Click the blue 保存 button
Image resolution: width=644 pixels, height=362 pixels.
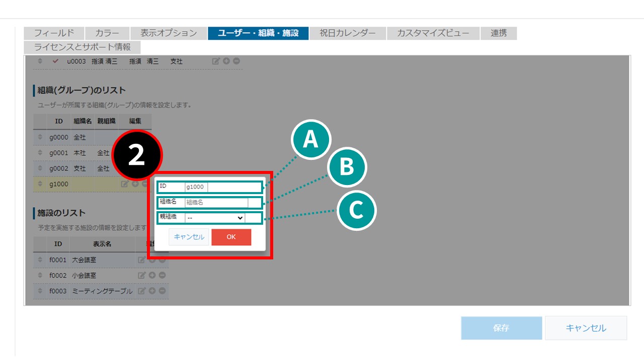pyautogui.click(x=501, y=328)
